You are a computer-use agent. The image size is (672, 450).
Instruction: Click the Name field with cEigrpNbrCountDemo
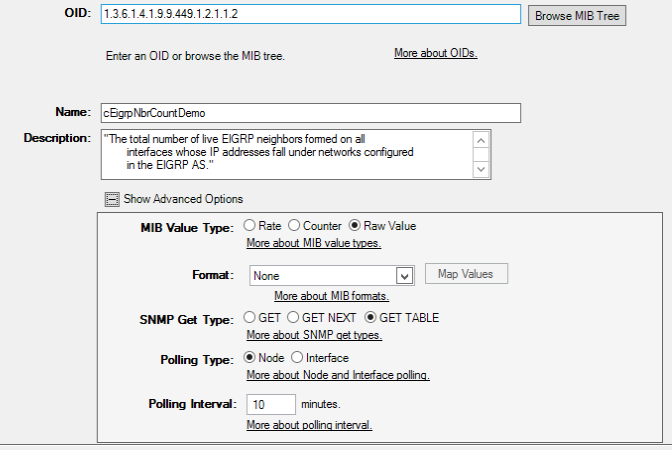(x=311, y=113)
